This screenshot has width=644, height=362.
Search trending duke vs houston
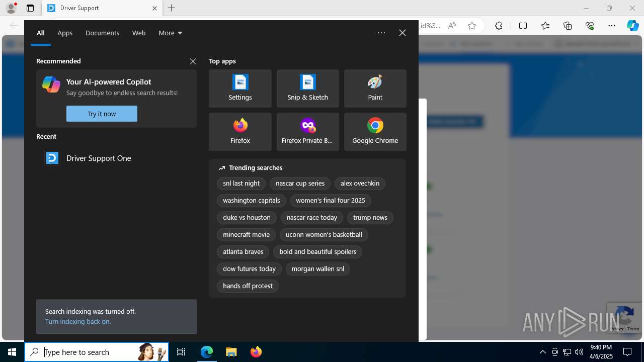pyautogui.click(x=247, y=218)
